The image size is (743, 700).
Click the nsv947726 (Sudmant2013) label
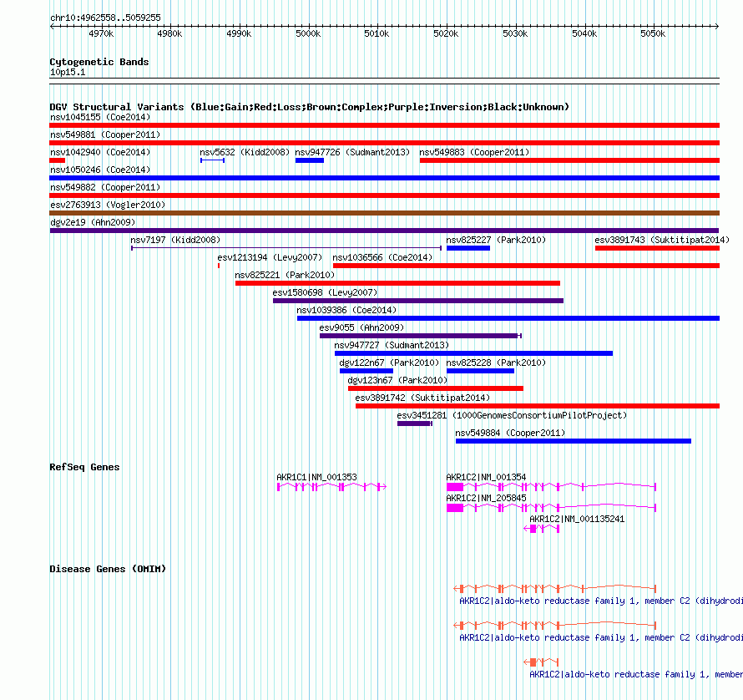tap(352, 152)
